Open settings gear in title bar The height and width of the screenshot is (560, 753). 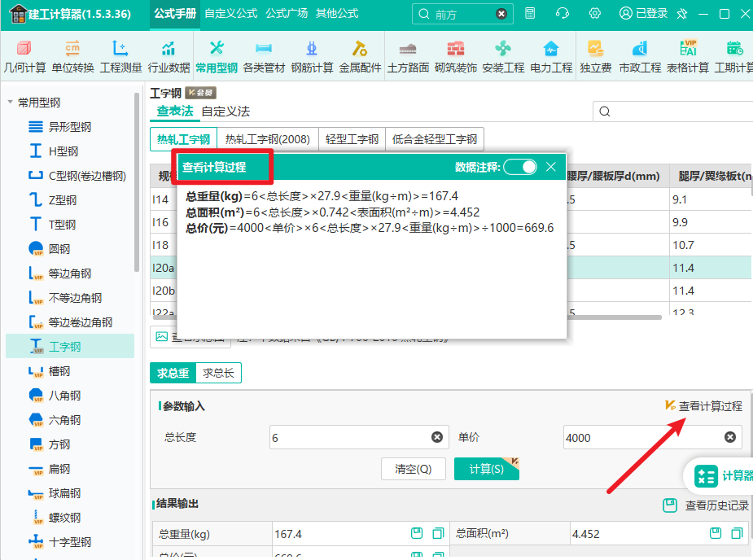(595, 14)
